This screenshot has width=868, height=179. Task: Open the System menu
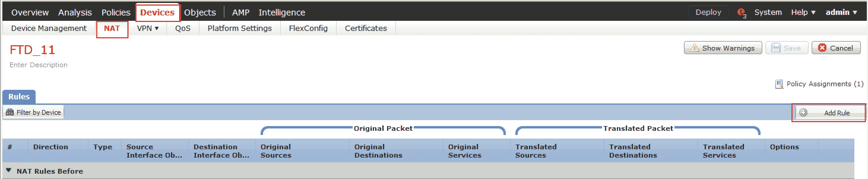coord(768,12)
